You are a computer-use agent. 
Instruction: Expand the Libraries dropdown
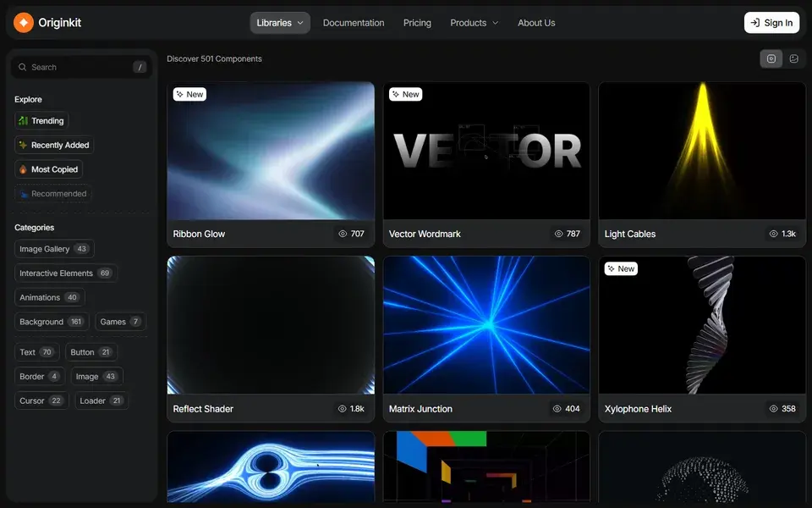point(280,23)
